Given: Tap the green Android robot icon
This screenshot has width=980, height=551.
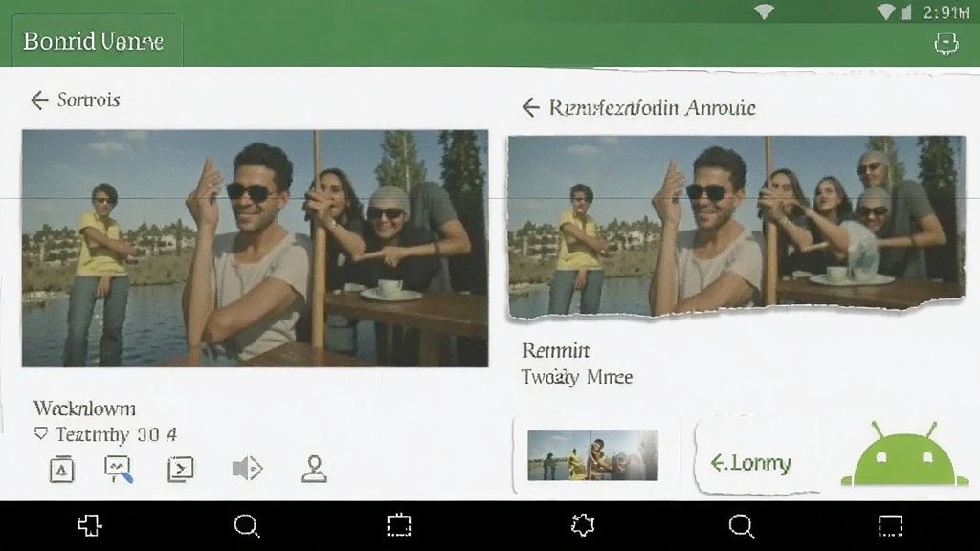Looking at the screenshot, I should [904, 455].
